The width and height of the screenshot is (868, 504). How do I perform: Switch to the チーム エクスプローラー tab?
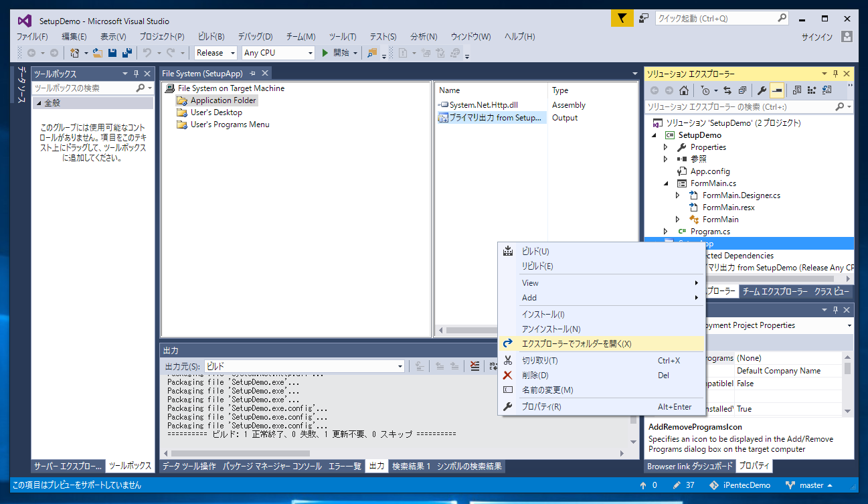click(x=775, y=292)
